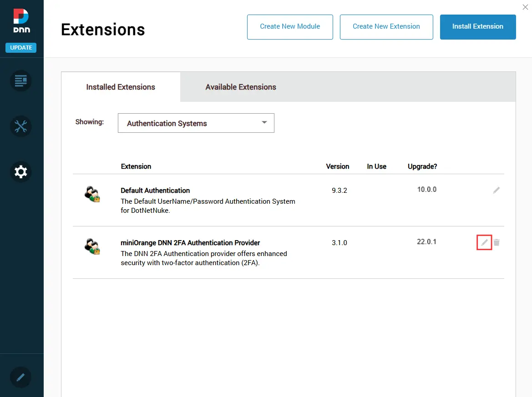This screenshot has height=397, width=532.
Task: Click the Install Extension button
Action: (478, 27)
